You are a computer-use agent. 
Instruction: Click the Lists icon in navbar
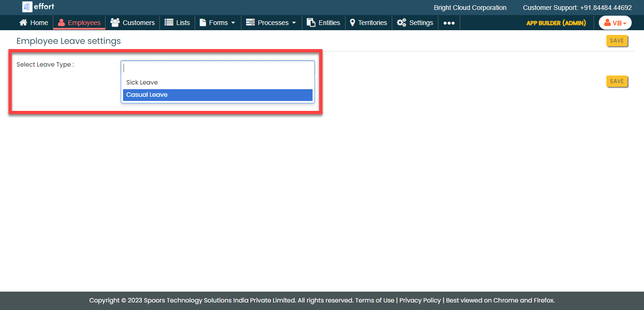(169, 23)
